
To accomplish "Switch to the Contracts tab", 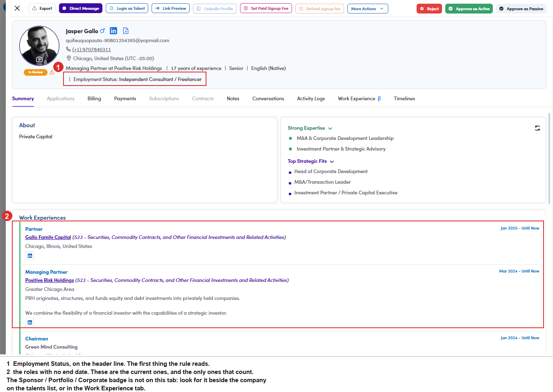I will pos(203,99).
